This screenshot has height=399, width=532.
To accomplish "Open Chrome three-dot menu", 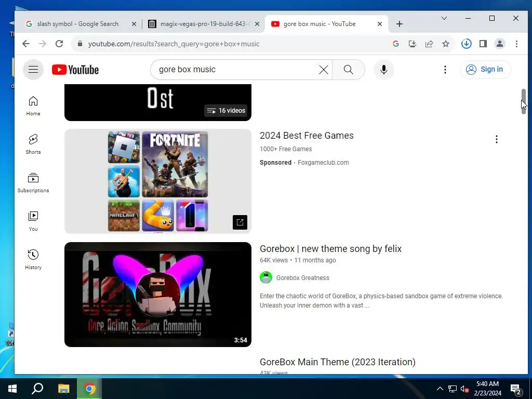I will (516, 44).
